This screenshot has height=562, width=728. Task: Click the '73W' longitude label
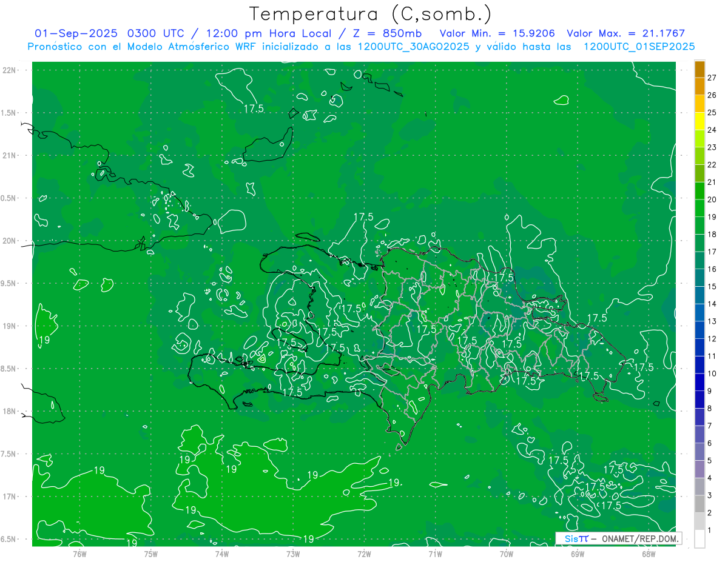tap(293, 554)
